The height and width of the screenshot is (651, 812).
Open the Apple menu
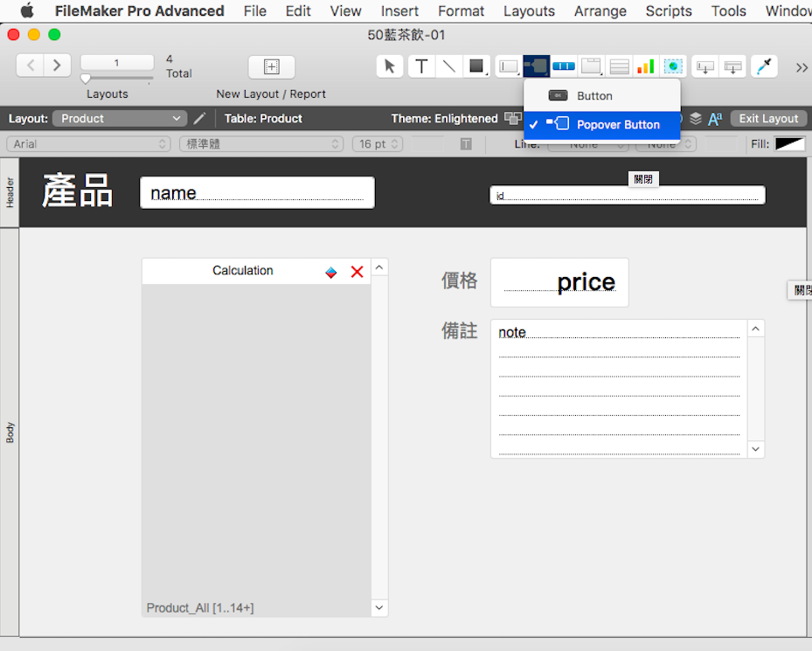click(27, 10)
